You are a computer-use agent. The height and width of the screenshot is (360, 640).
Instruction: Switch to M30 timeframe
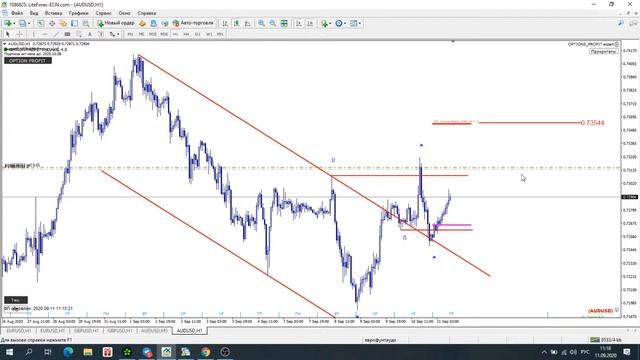(164, 34)
